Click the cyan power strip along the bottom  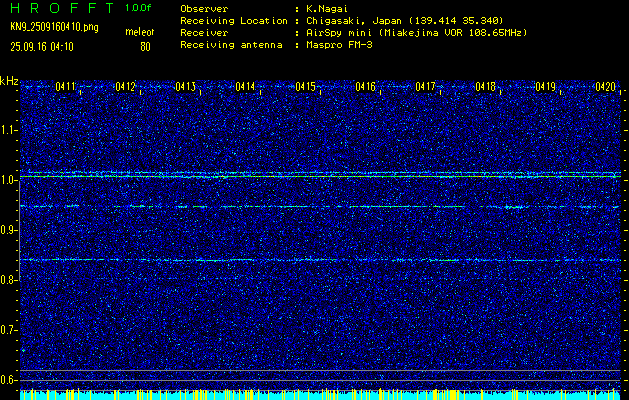pyautogui.click(x=321, y=395)
